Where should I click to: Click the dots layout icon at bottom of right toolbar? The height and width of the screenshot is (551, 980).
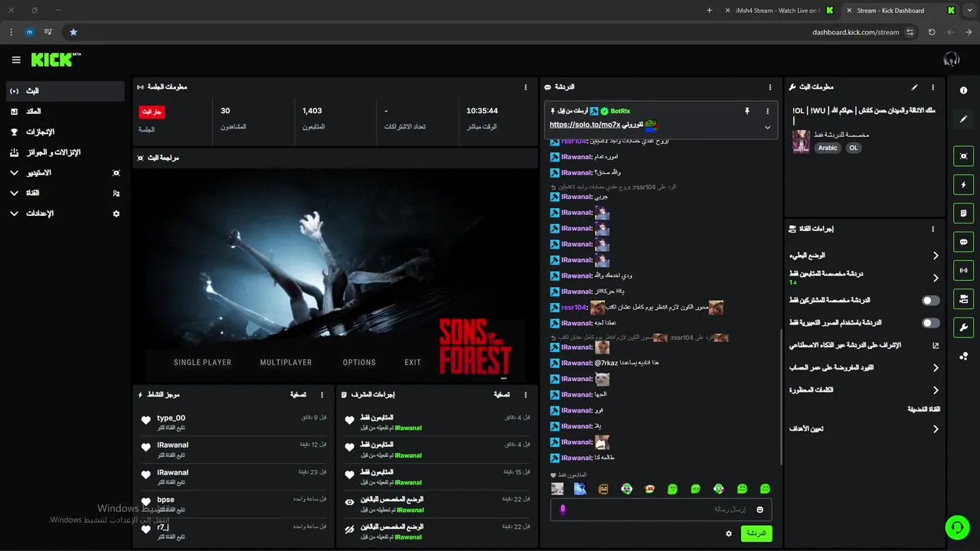[964, 356]
